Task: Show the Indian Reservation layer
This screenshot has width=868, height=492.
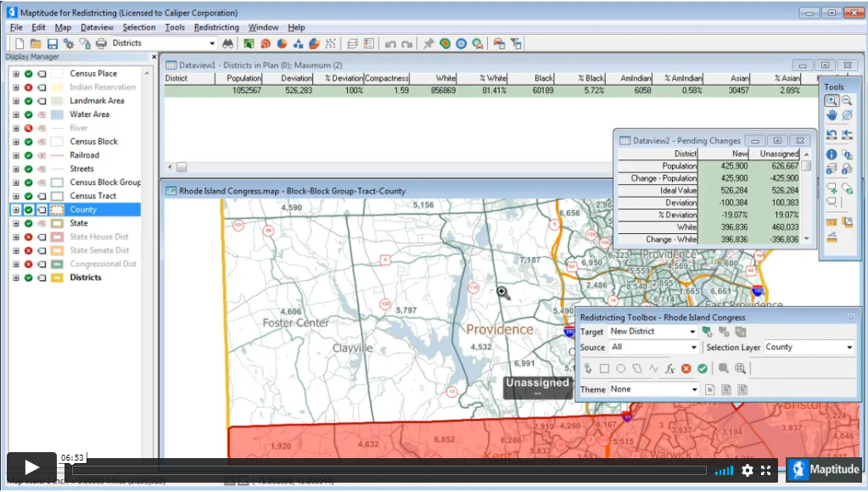Action: [28, 87]
